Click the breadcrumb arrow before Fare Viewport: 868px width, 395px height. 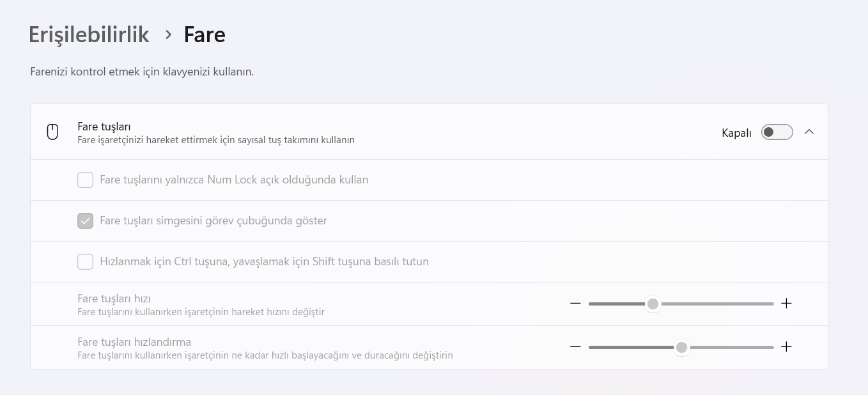pos(168,35)
